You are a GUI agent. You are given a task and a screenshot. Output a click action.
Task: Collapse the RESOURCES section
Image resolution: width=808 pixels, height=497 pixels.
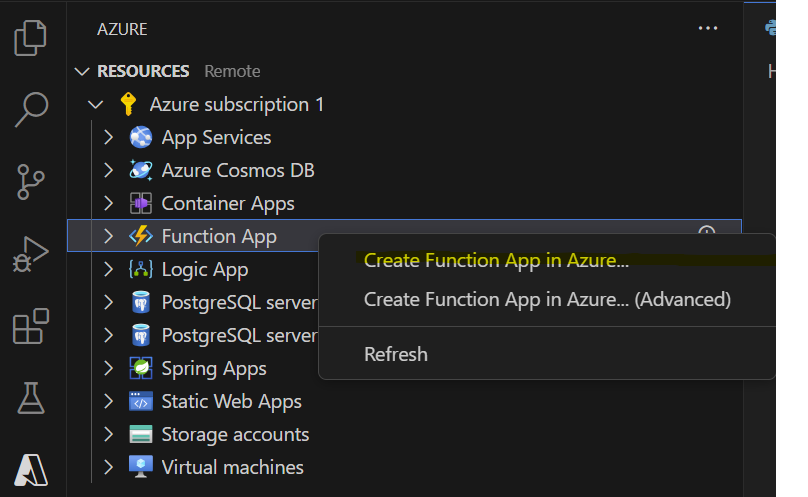click(82, 71)
